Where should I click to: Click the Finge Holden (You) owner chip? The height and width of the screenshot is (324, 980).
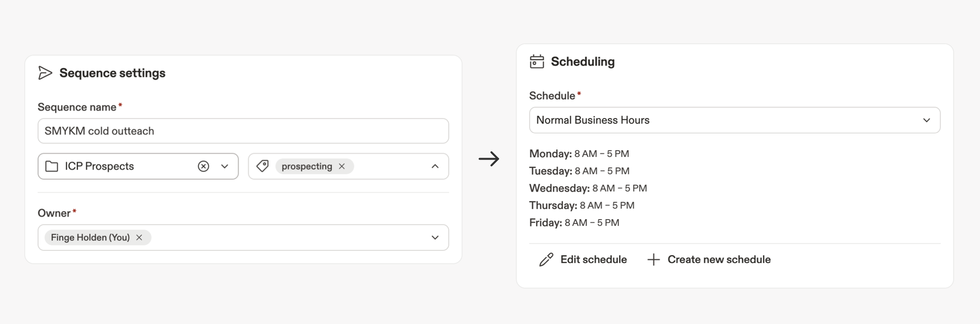pyautogui.click(x=90, y=238)
